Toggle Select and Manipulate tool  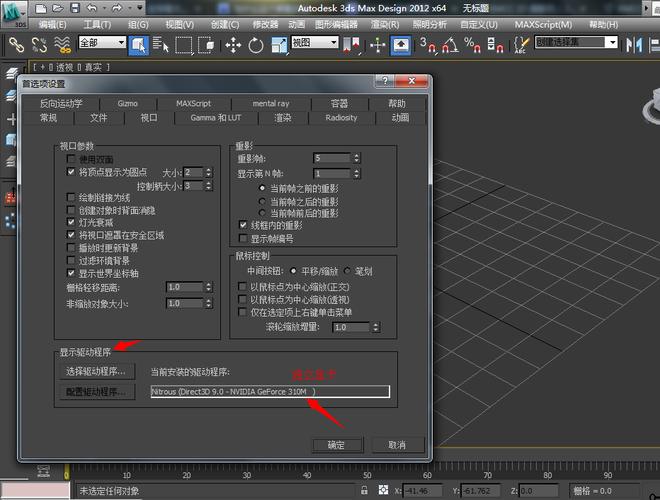pos(378,45)
